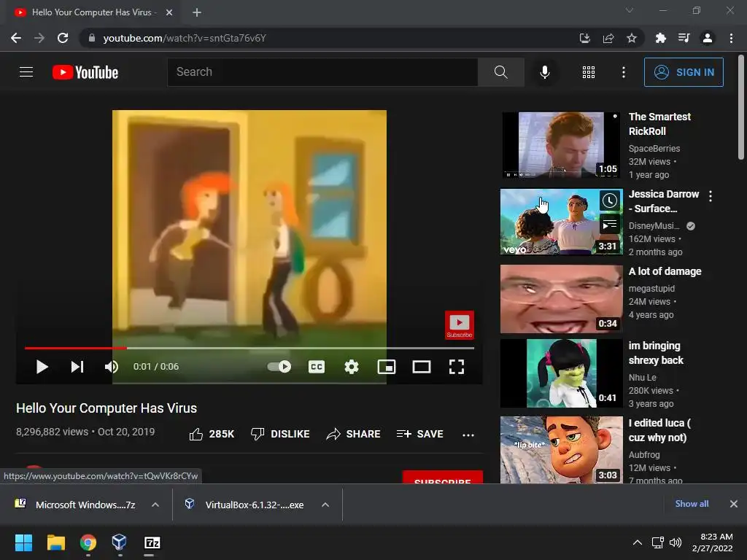Open the Chrome extensions puzzle icon
Viewport: 747px width, 560px height.
click(x=660, y=38)
